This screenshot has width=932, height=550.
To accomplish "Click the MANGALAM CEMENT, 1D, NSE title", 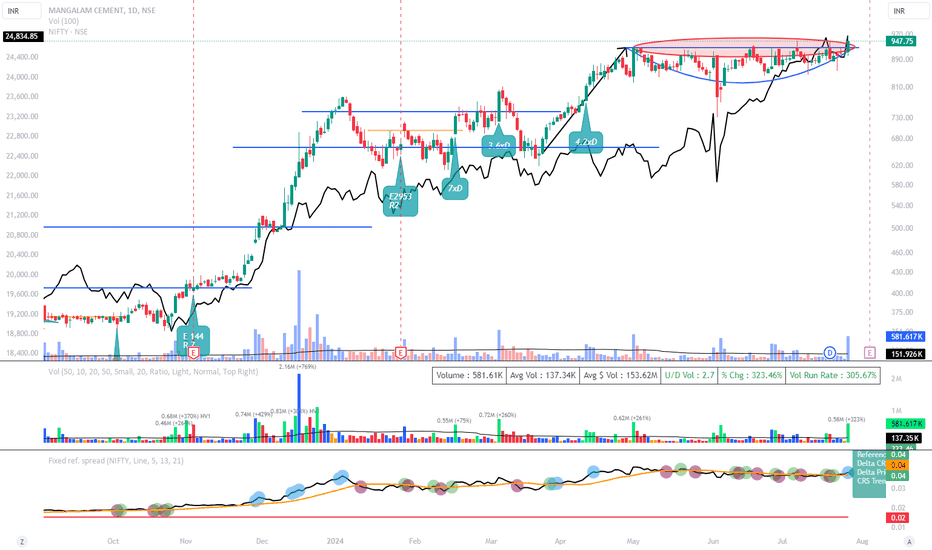I will [x=102, y=10].
